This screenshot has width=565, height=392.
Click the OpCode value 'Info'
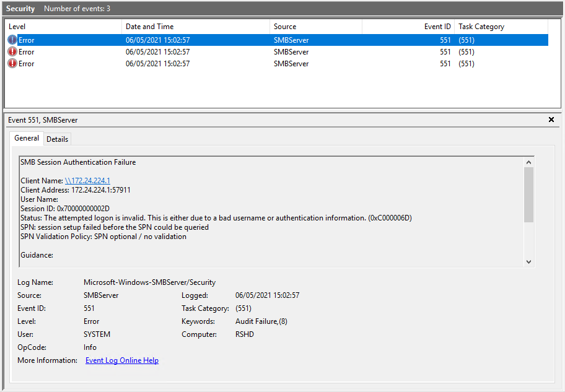point(90,347)
